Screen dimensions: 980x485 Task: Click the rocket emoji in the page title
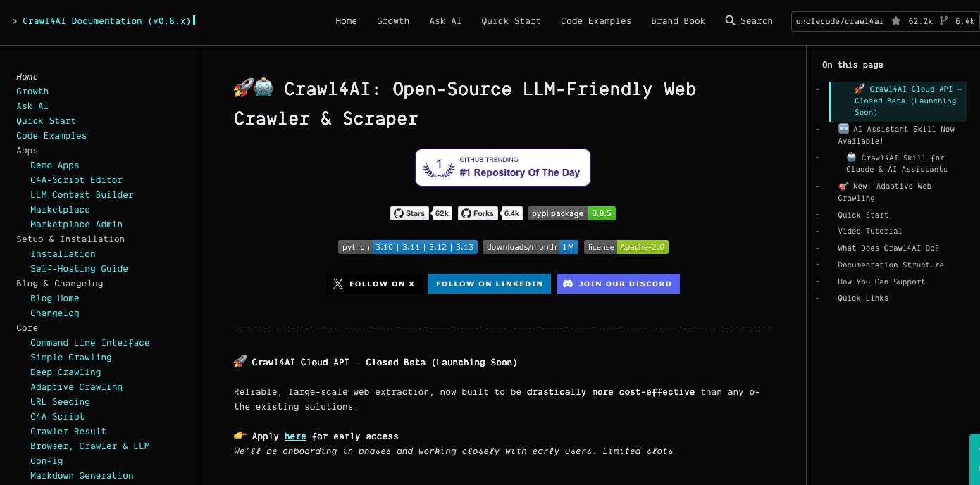coord(242,88)
